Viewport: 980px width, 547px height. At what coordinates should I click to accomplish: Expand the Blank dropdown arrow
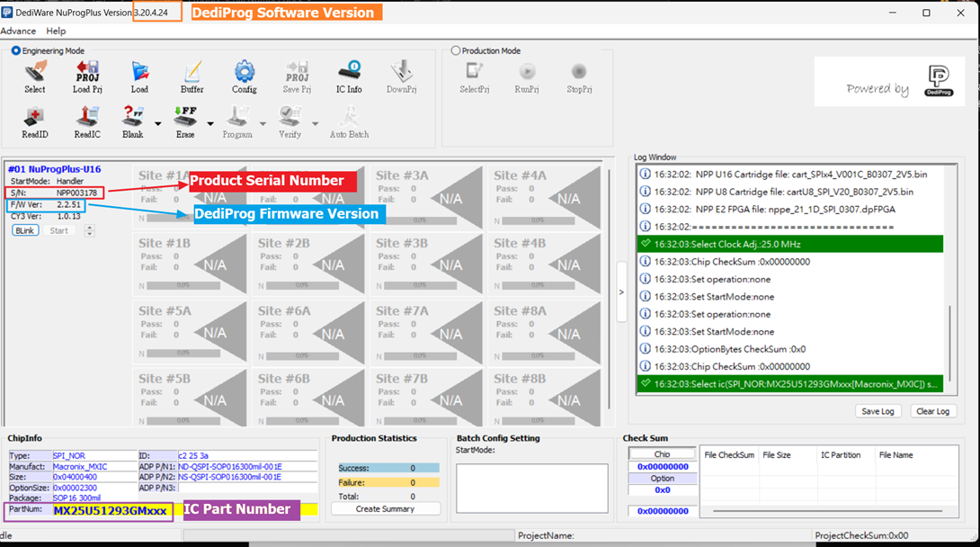157,124
